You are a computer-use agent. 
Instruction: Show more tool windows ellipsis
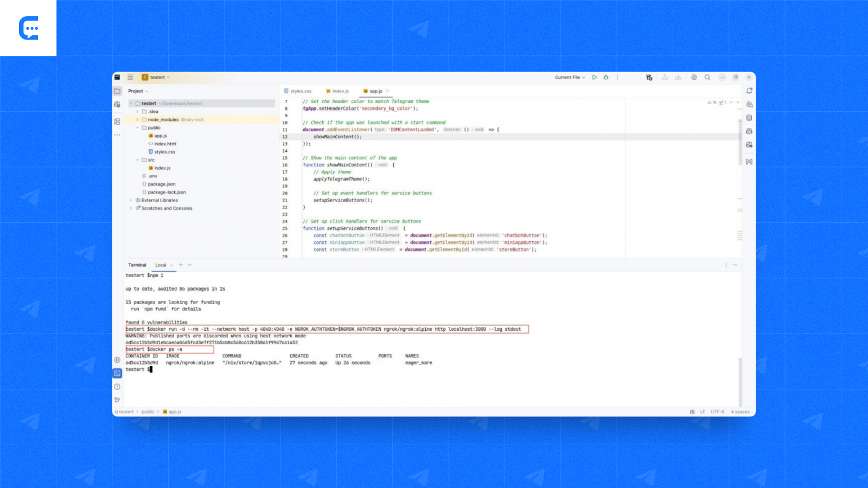pyautogui.click(x=117, y=135)
